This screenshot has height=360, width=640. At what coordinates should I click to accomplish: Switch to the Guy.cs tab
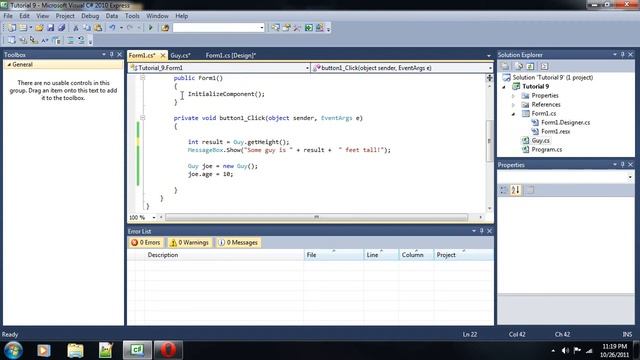(180, 55)
